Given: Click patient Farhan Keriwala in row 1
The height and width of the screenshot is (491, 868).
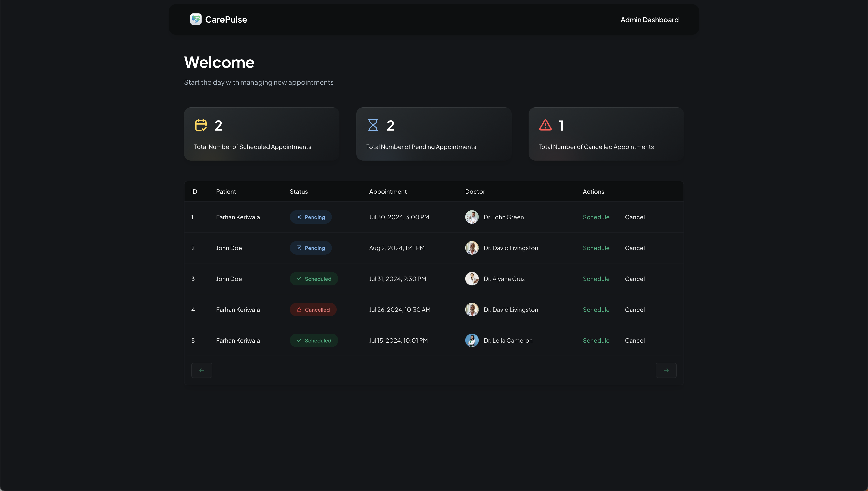Looking at the screenshot, I should click(x=238, y=217).
